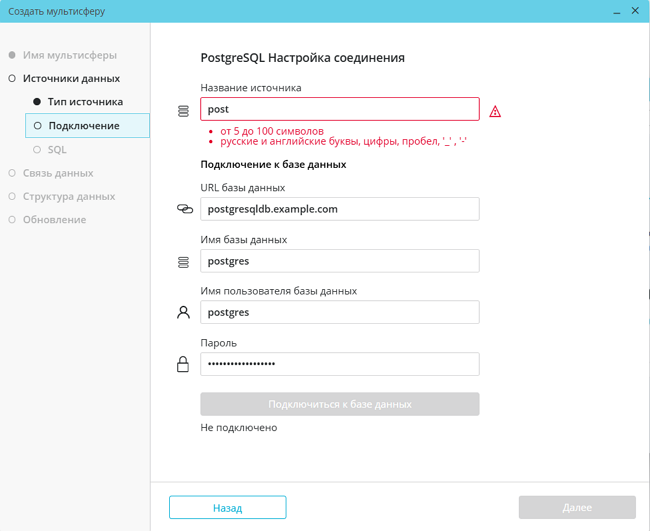Click the red warning triangle icon
Image resolution: width=650 pixels, height=531 pixels.
point(495,111)
